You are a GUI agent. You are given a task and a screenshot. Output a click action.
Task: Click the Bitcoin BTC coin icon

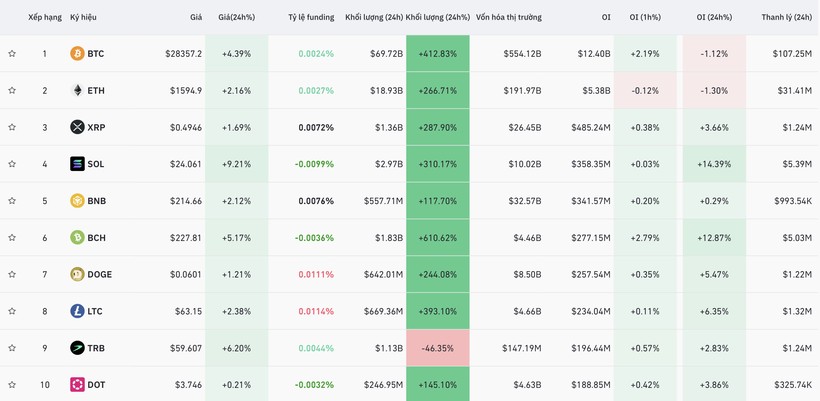[77, 54]
